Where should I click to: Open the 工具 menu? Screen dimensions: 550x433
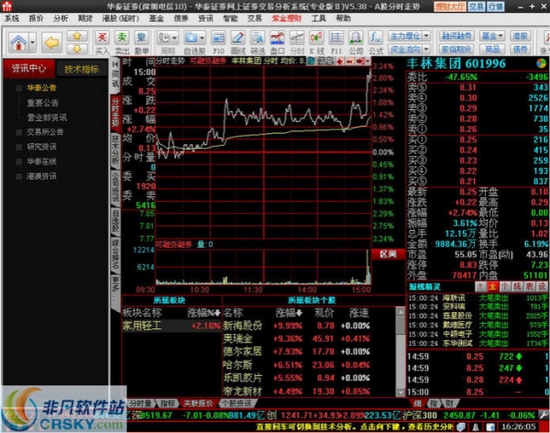pos(318,18)
